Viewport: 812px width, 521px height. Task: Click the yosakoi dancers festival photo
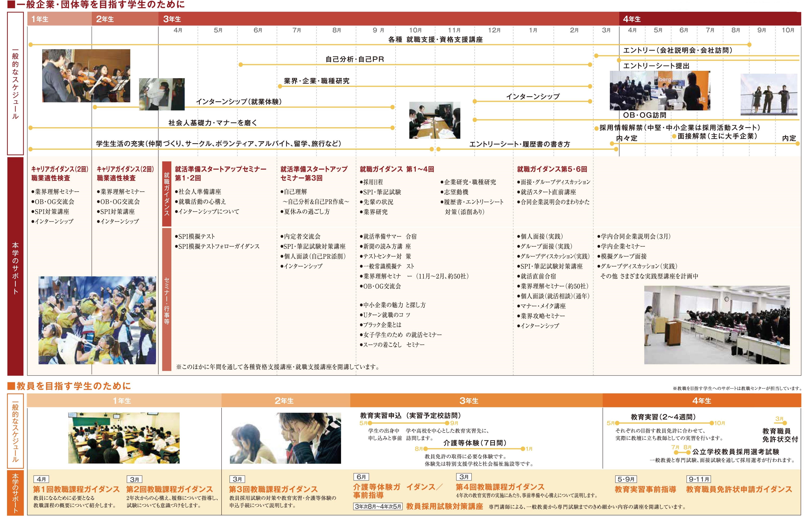pos(97,320)
